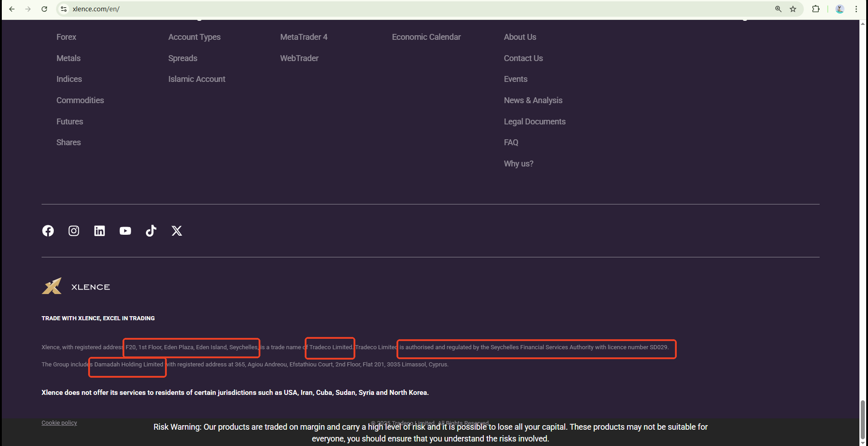Navigate to the Commodities page
The image size is (868, 446).
[80, 100]
